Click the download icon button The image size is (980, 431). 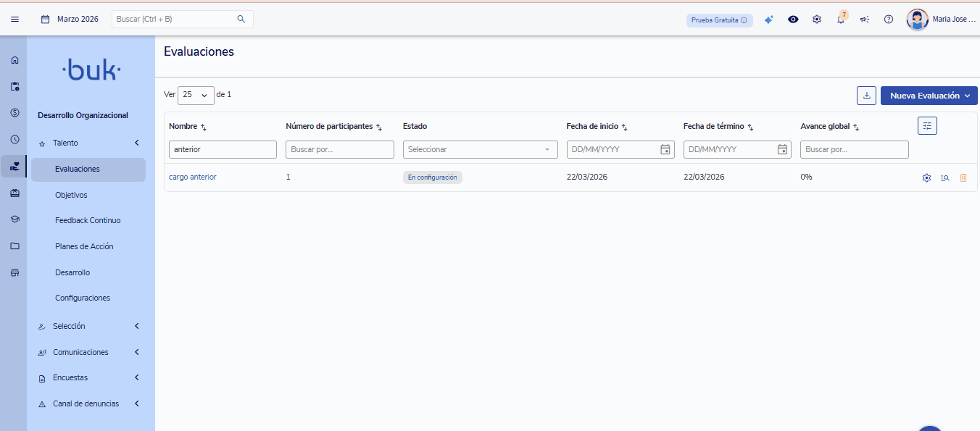[x=866, y=96]
